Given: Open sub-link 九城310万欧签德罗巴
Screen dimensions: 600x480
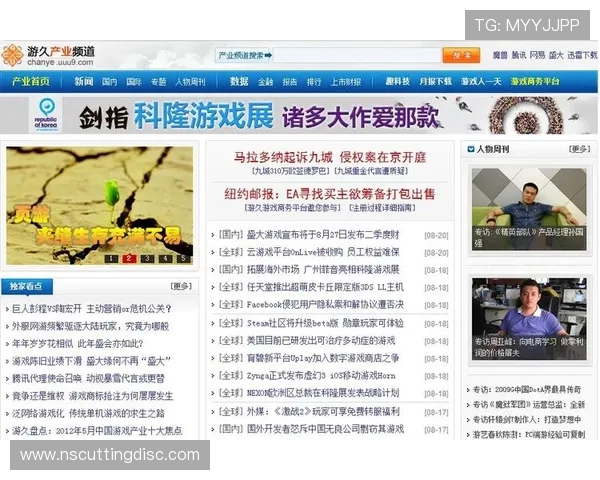Looking at the screenshot, I should 290,171.
